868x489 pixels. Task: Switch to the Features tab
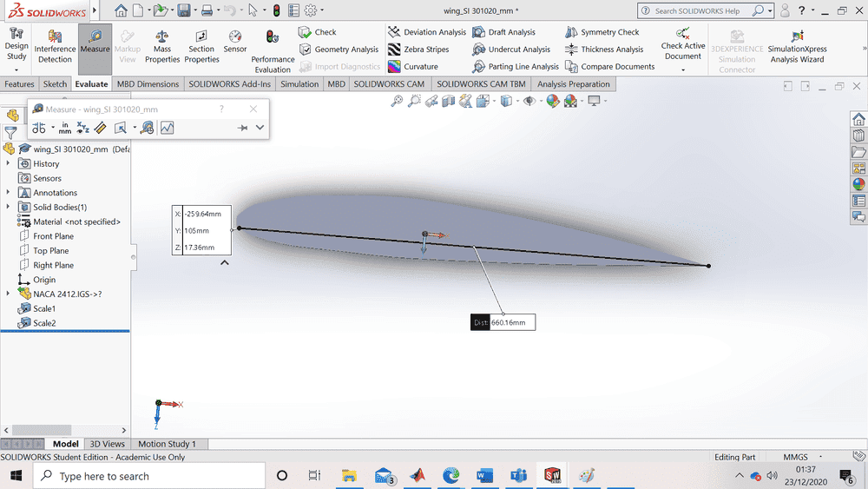click(19, 84)
